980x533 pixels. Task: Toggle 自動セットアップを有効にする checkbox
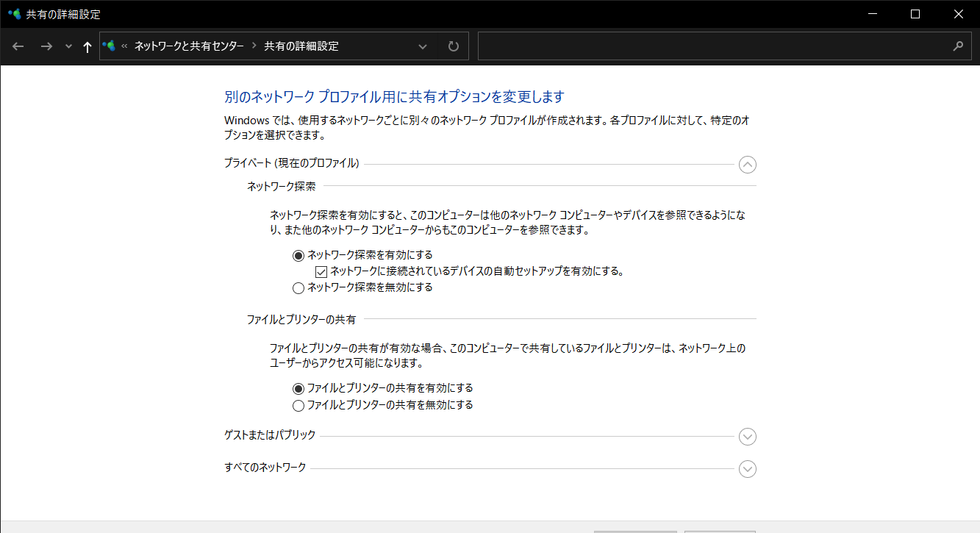pyautogui.click(x=321, y=271)
